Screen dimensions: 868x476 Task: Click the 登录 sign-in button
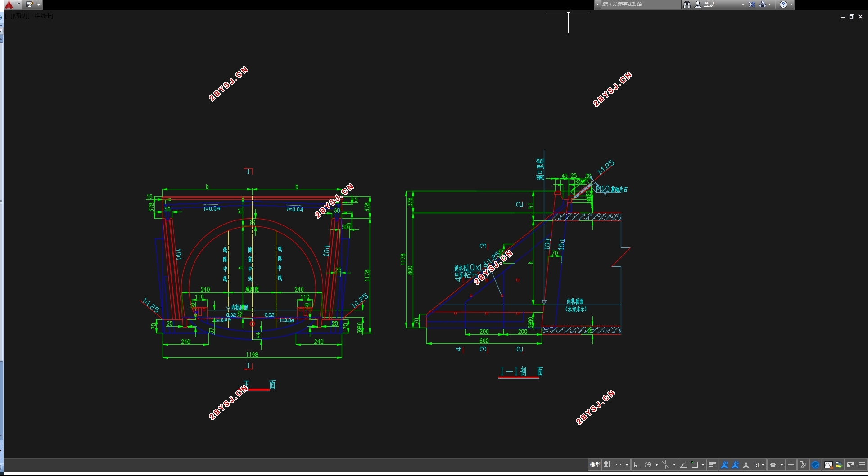coord(705,4)
